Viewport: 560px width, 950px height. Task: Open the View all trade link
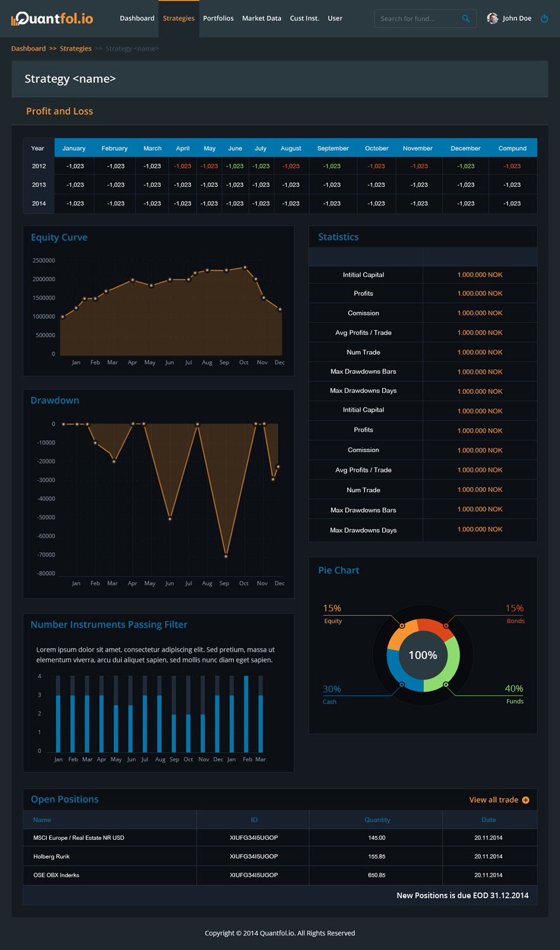(x=494, y=800)
